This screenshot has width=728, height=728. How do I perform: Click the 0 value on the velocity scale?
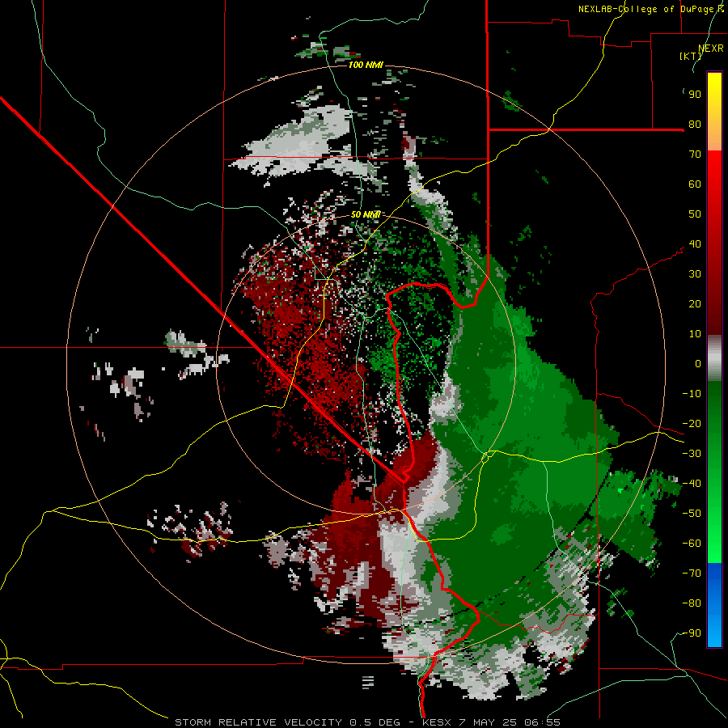[x=698, y=363]
